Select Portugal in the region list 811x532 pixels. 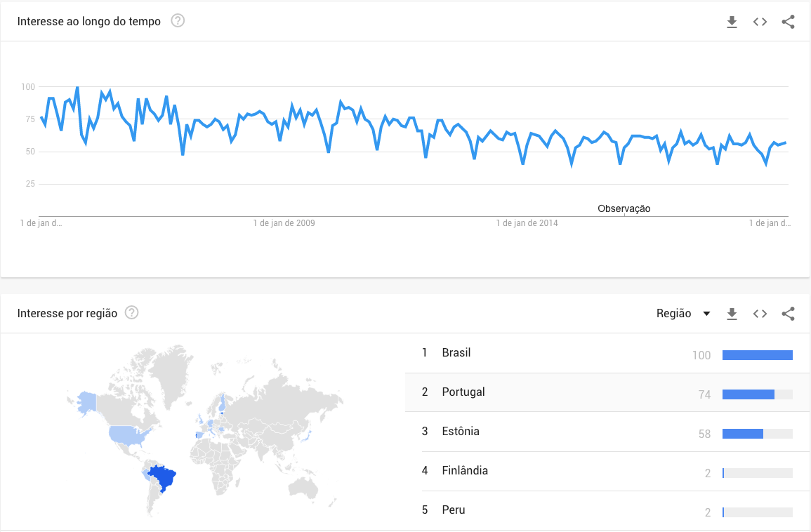click(607, 392)
